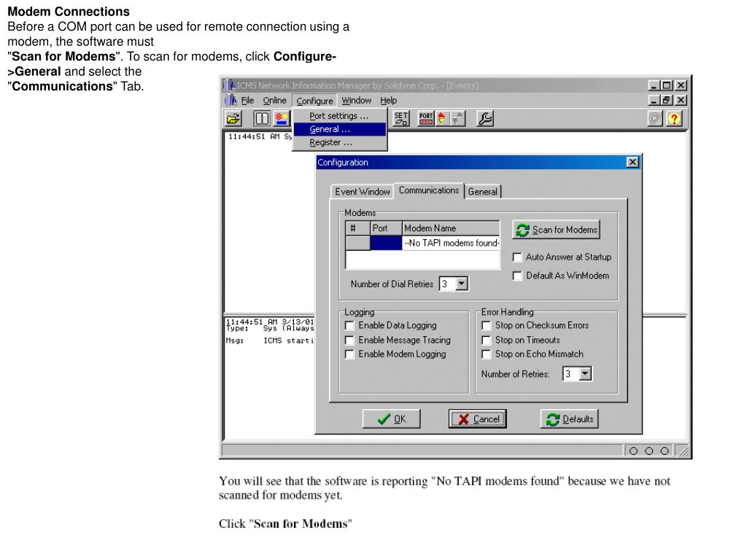Click the ICMS application icon in title bar
Image resolution: width=747 pixels, height=560 pixels.
click(230, 86)
